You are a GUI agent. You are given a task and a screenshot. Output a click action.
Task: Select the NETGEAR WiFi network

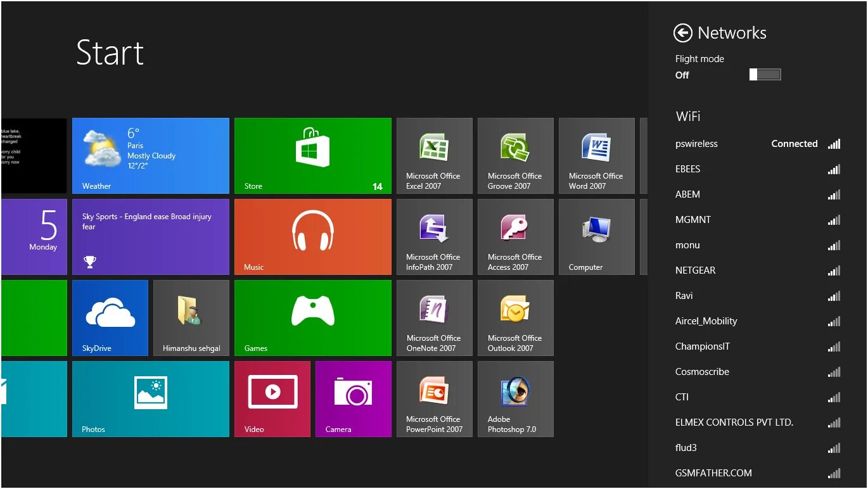click(x=758, y=270)
